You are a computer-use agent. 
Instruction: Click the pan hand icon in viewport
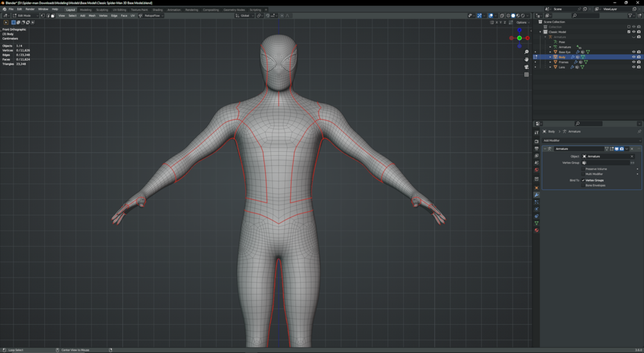[527, 60]
